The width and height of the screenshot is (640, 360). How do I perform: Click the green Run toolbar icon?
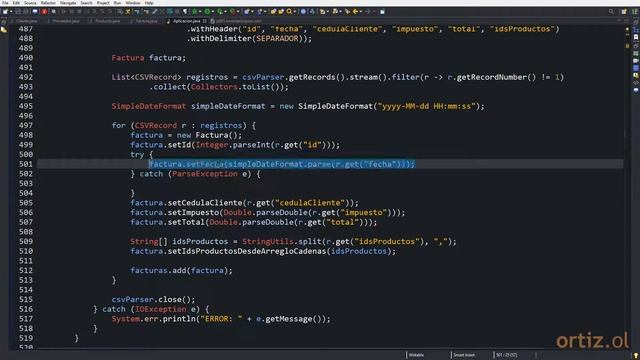tap(207, 11)
